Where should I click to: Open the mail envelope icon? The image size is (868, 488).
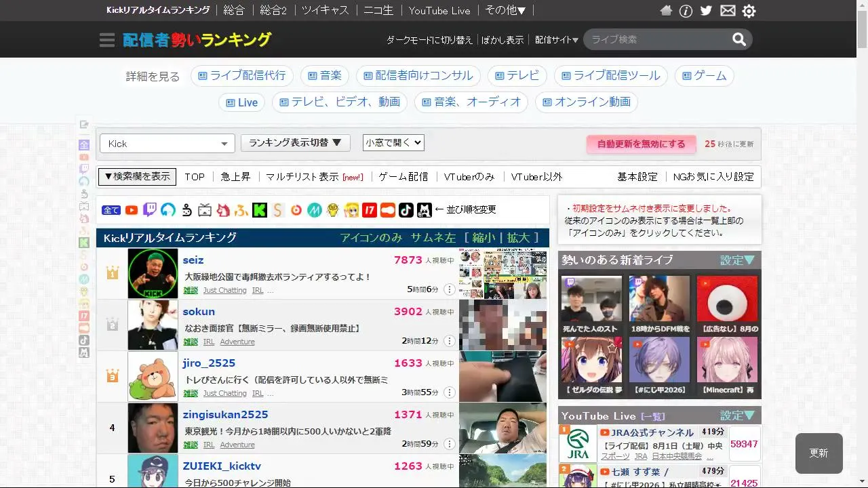pos(728,11)
